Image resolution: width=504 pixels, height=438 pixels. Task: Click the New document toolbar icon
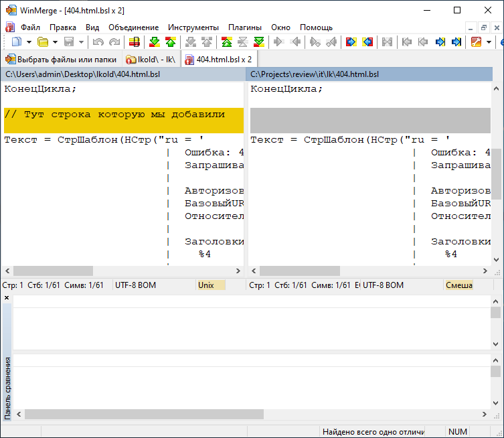pyautogui.click(x=17, y=42)
